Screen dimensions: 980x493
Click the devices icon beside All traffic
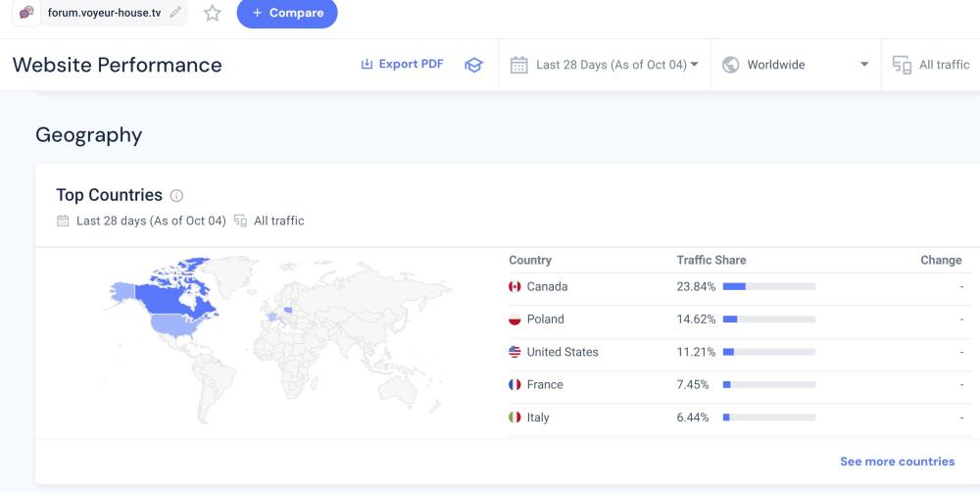(902, 65)
